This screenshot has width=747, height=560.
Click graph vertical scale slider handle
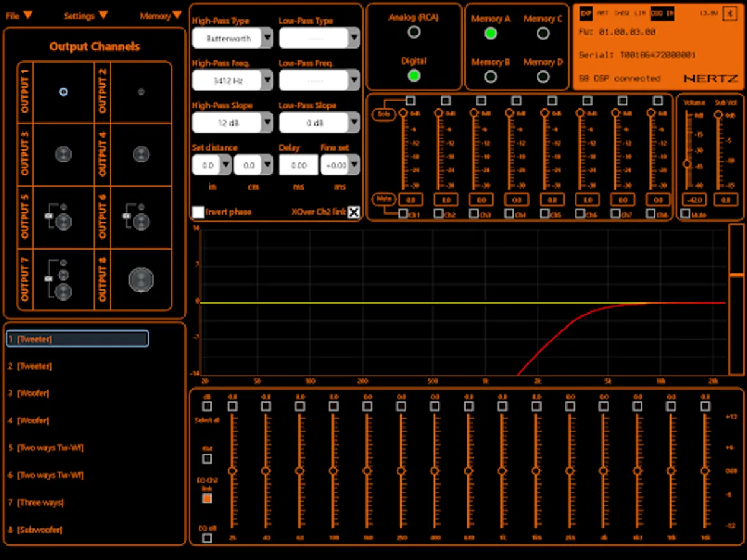pos(736,274)
